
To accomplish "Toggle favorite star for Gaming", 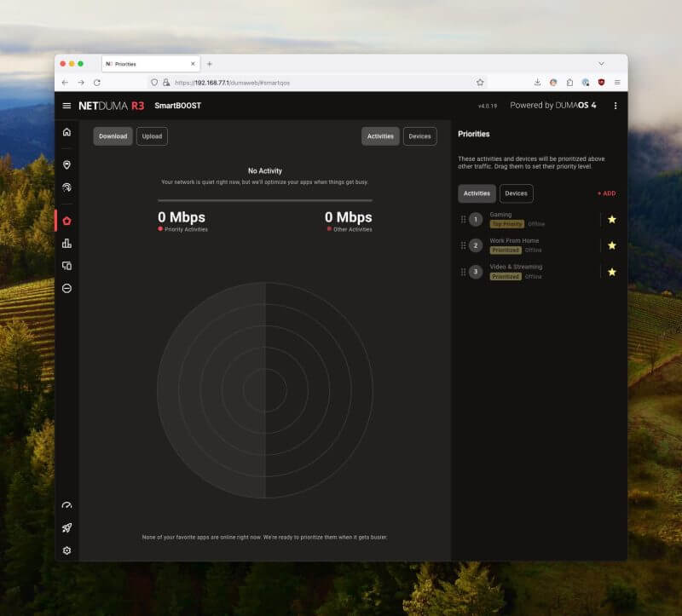I will point(612,220).
